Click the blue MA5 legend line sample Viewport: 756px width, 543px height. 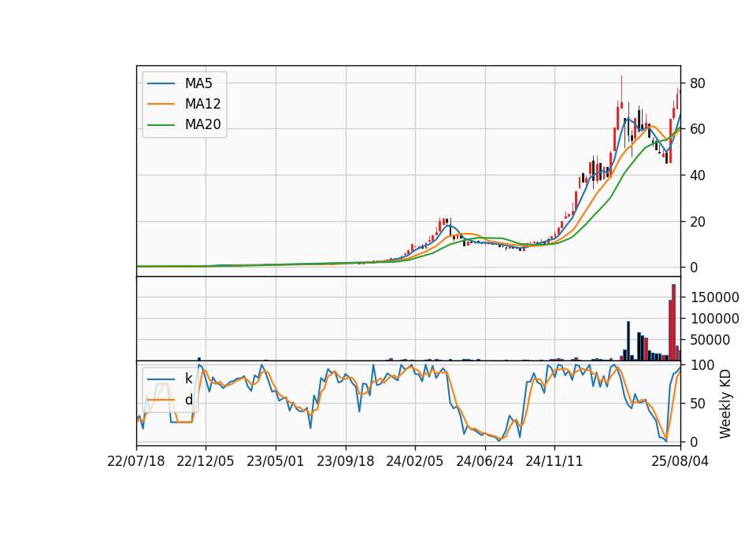coord(161,84)
